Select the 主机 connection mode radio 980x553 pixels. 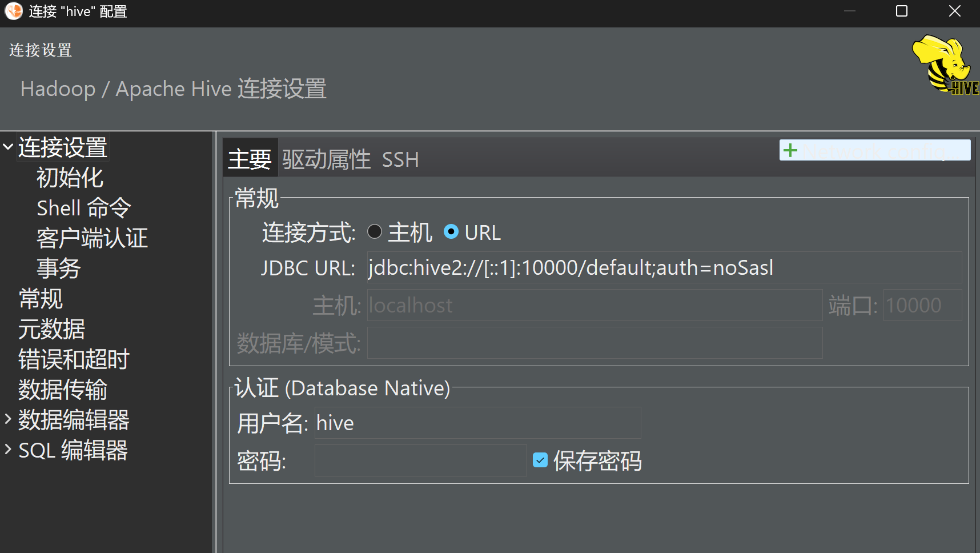pos(375,231)
